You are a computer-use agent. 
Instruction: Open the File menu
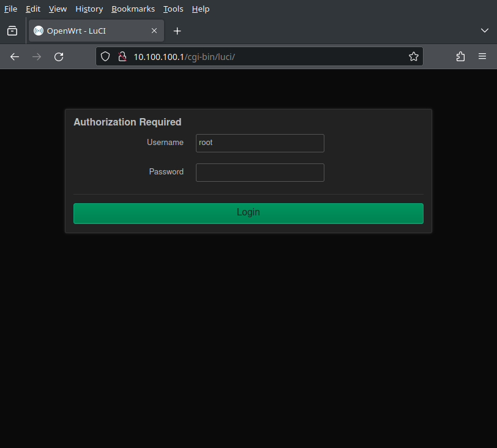[10, 9]
